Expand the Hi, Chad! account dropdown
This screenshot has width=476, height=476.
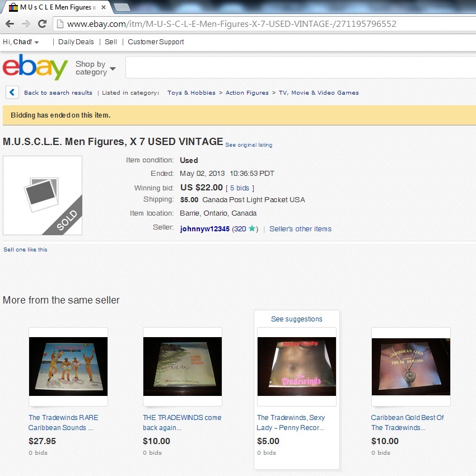21,42
